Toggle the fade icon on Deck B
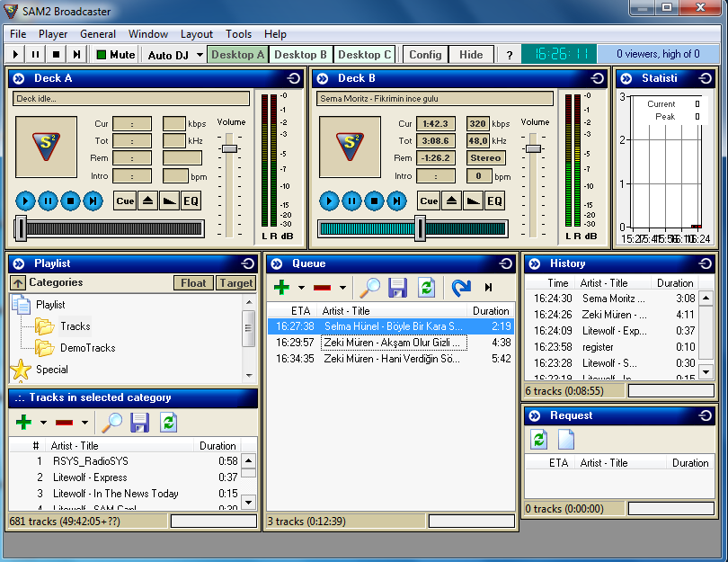The width and height of the screenshot is (728, 562). click(473, 201)
